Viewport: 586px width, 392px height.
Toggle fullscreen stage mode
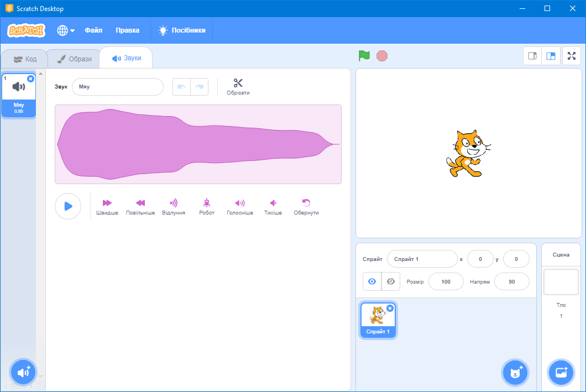coord(572,55)
